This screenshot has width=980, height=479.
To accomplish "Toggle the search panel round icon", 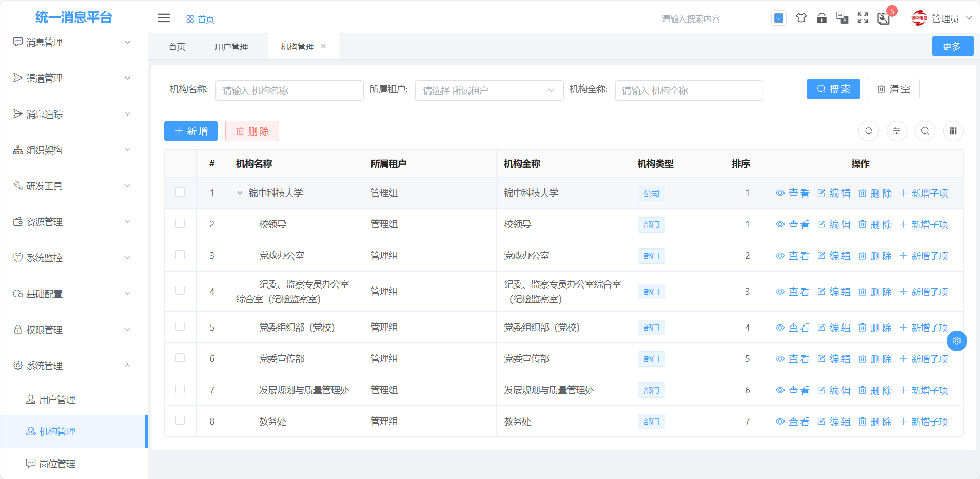I will [925, 131].
